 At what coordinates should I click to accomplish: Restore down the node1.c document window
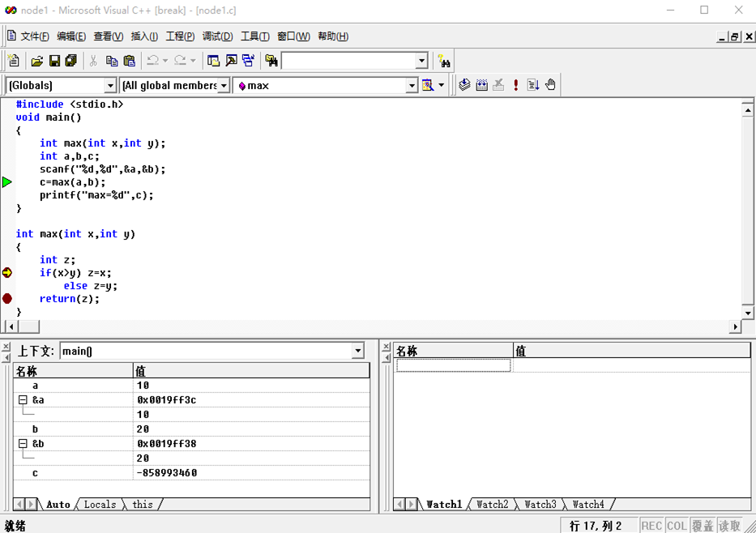[735, 36]
